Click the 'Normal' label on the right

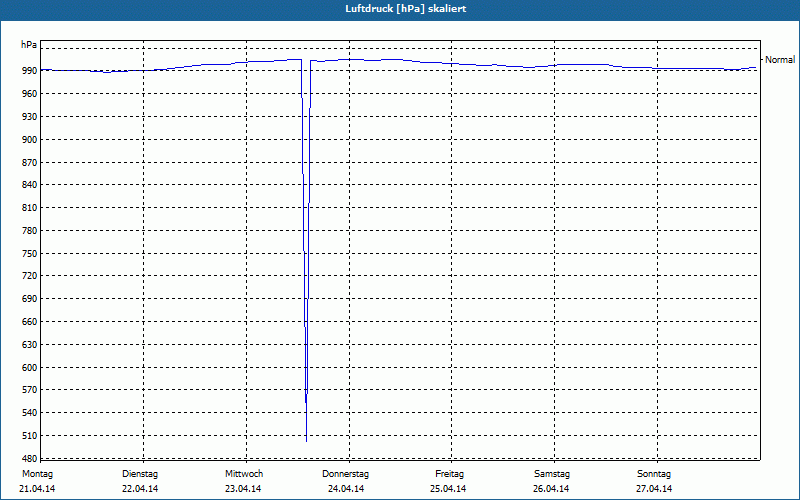point(780,60)
